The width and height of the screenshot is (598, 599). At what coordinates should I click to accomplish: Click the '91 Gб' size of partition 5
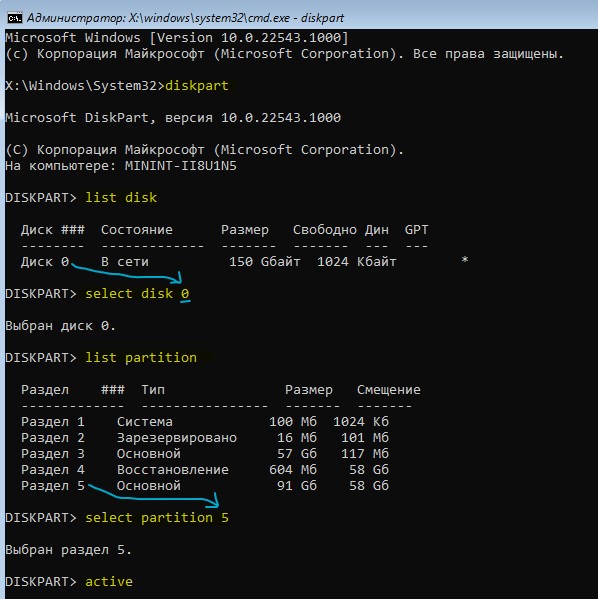click(x=297, y=486)
